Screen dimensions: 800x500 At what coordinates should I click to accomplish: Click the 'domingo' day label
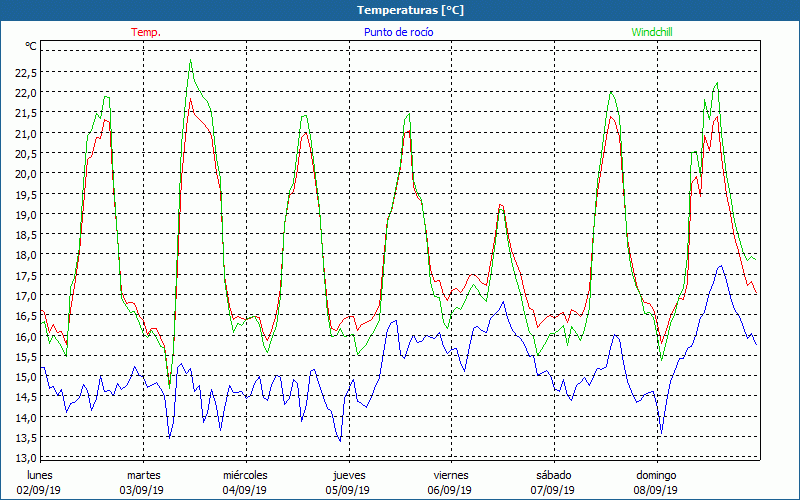click(656, 475)
